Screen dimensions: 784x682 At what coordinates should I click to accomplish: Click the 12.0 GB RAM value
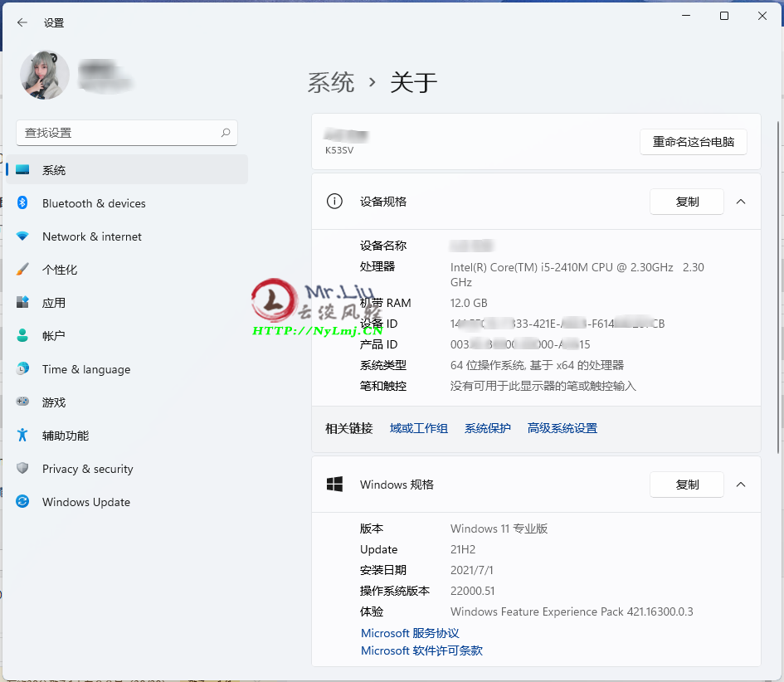click(469, 303)
